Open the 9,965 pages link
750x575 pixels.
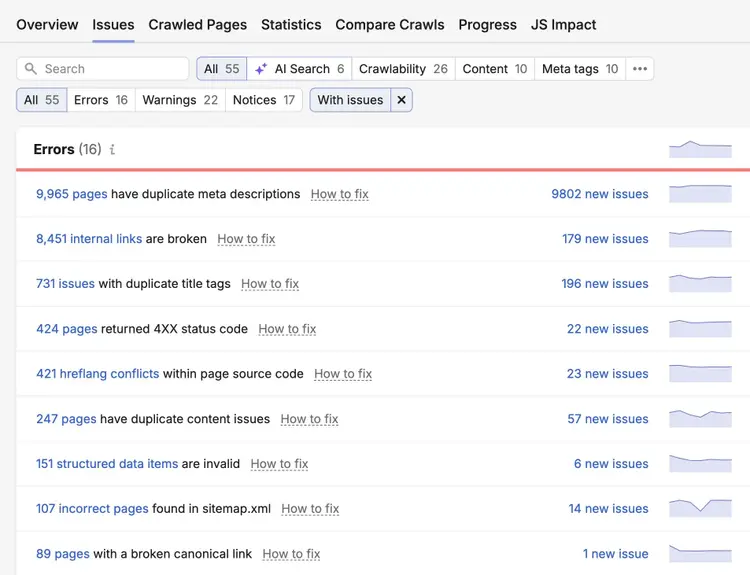(x=72, y=194)
